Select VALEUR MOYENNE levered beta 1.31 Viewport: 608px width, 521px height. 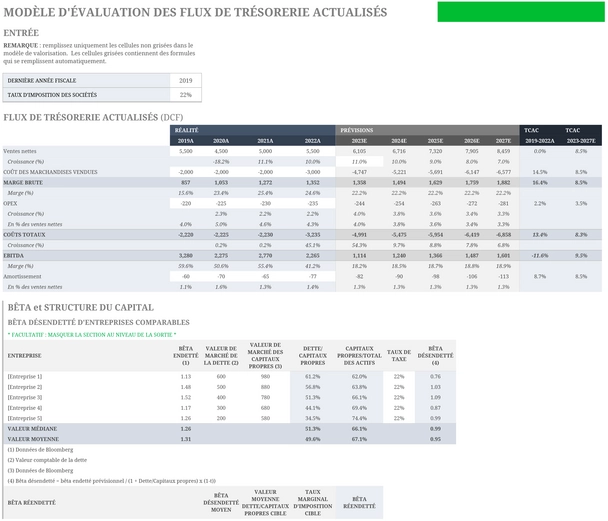pyautogui.click(x=186, y=440)
